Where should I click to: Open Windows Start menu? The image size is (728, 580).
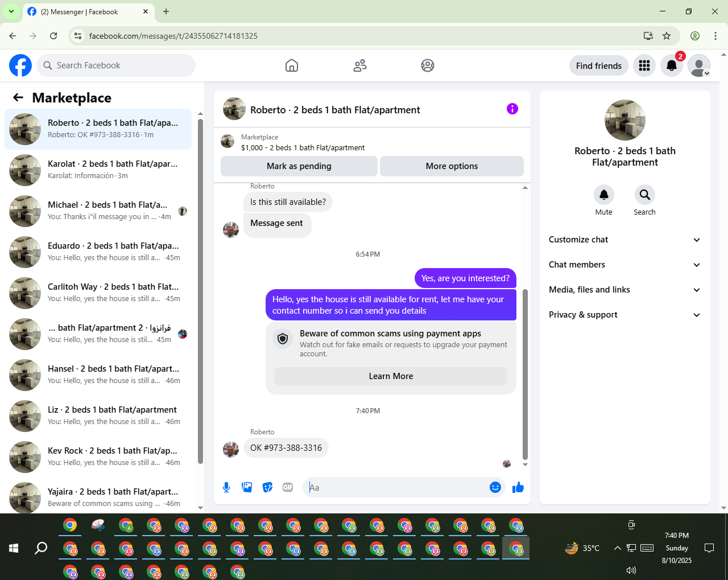14,548
